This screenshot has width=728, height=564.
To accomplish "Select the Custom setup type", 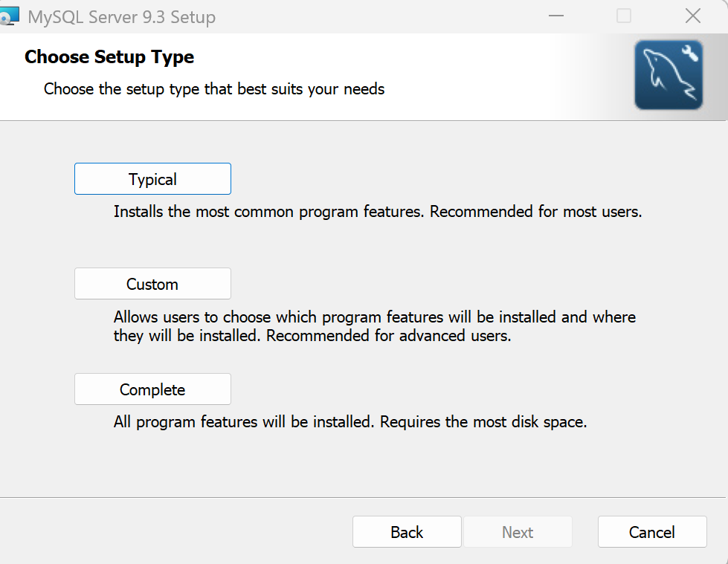I will (152, 284).
